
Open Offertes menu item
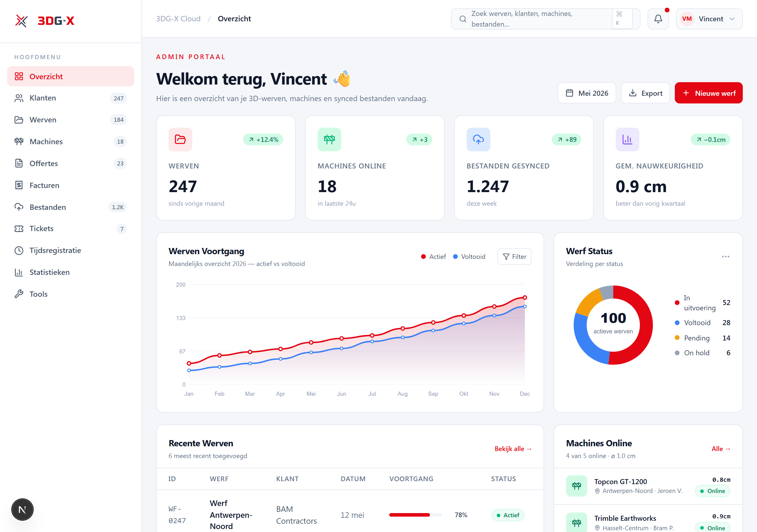coord(71,163)
